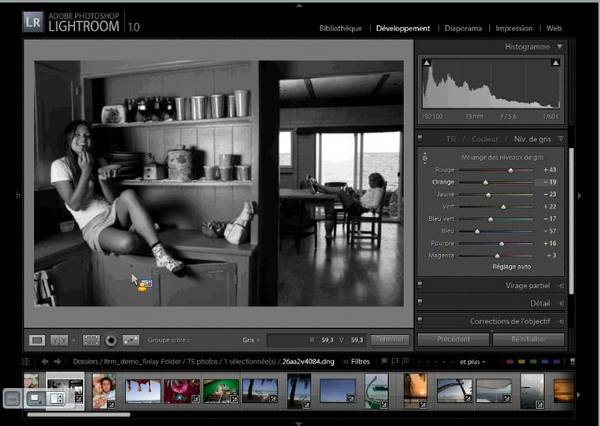600x426 pixels.
Task: Go back with the filmstrip left arrow
Action: (44, 361)
